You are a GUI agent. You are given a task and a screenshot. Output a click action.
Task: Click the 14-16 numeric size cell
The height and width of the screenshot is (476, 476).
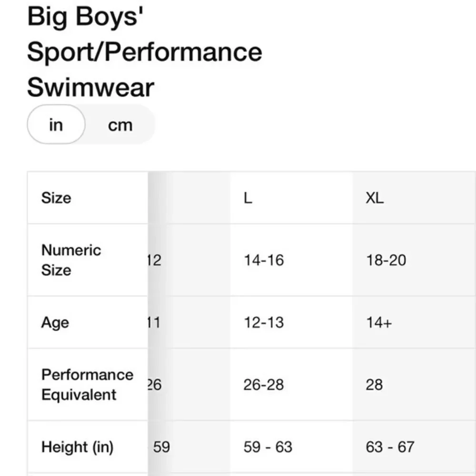[264, 260]
